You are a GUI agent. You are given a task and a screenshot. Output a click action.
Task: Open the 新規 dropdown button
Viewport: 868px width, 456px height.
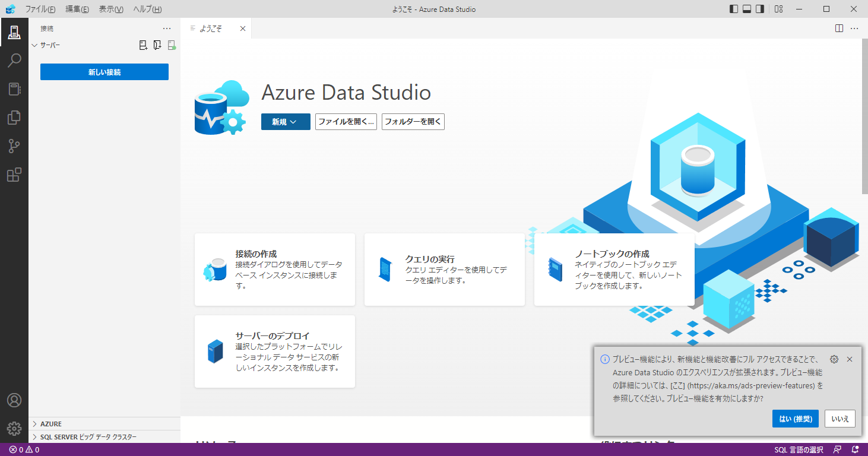click(x=286, y=122)
